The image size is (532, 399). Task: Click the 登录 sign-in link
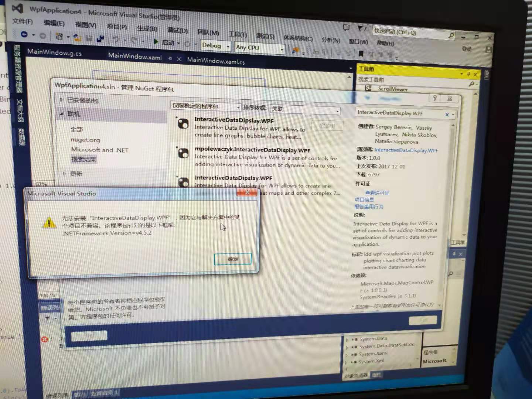[x=466, y=49]
